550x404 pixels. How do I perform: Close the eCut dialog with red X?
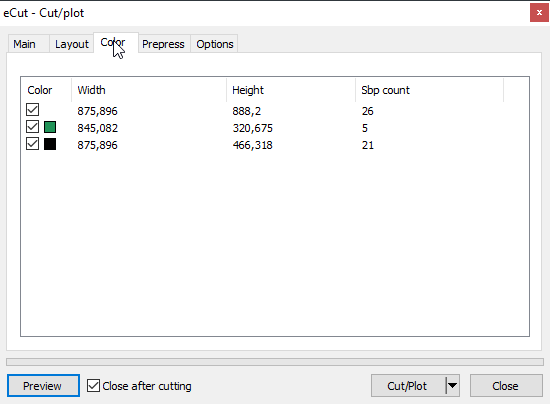[x=539, y=13]
